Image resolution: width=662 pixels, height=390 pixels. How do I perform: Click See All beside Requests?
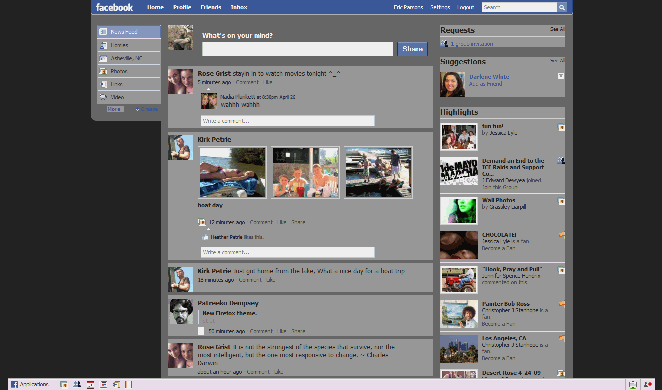tap(557, 29)
